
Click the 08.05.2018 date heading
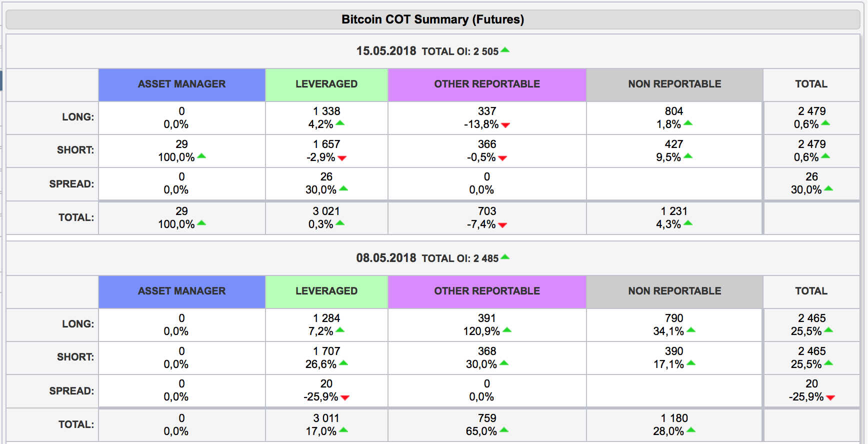(x=386, y=258)
